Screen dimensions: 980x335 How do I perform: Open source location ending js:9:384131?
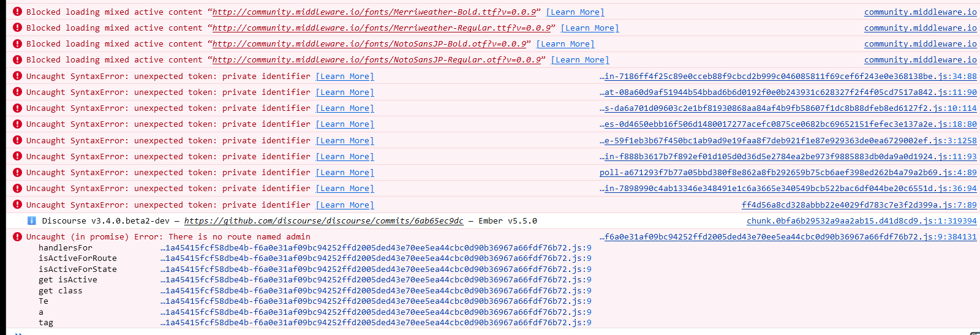pos(788,236)
